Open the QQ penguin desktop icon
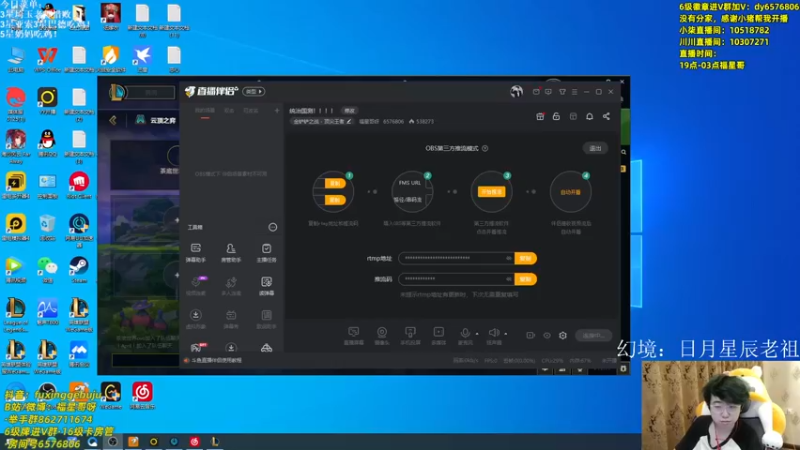Viewport: 800px width, 450px height. [47, 143]
